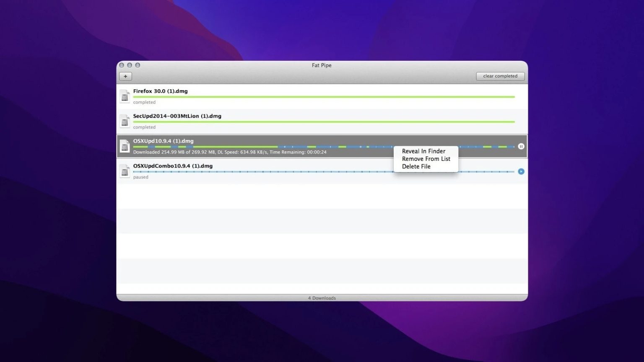Resume the paused OSXUpdCombo10.9.4 download
Screen dimensions: 644x362
521,171
